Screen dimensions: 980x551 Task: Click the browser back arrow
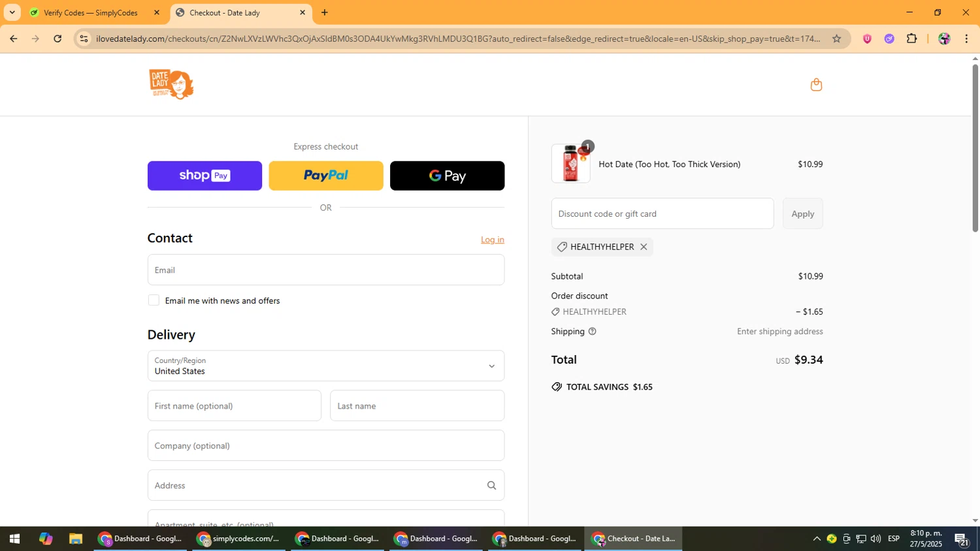click(13, 39)
